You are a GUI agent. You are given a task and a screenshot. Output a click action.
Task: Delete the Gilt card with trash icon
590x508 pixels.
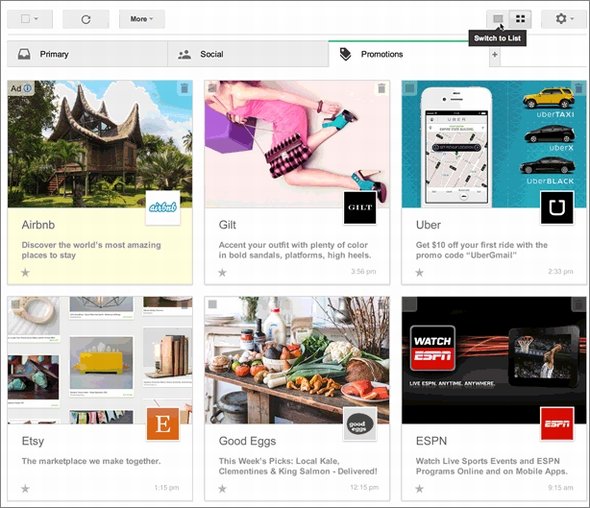382,88
